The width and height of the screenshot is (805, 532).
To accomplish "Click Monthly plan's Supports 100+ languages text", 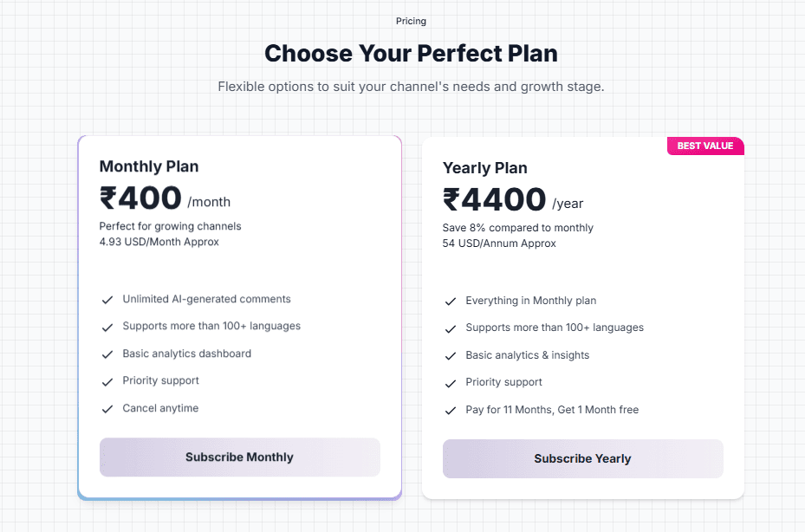I will (211, 327).
